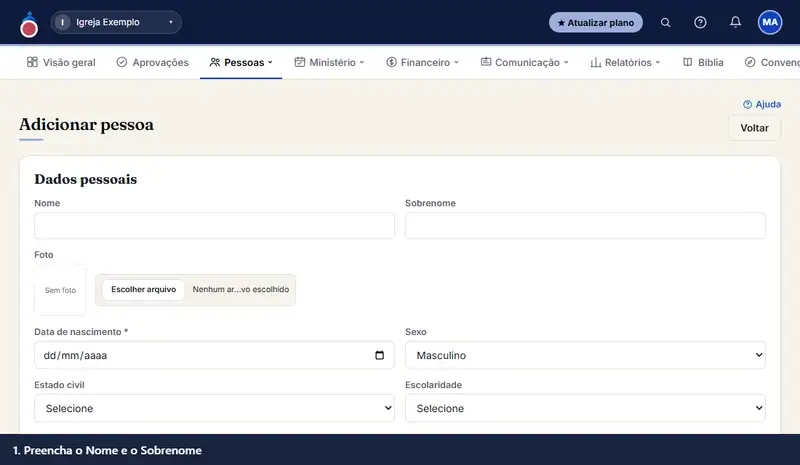Click the Atualizar plano button

[x=595, y=22]
